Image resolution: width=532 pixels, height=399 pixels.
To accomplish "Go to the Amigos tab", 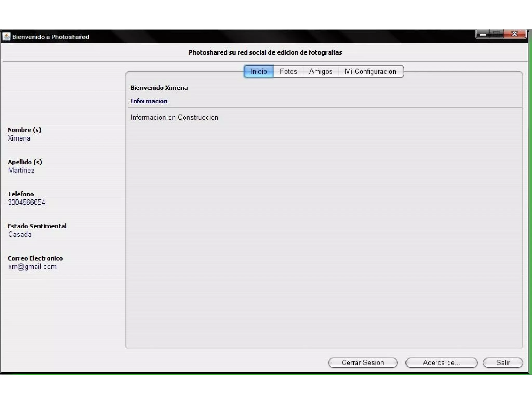I will pyautogui.click(x=321, y=71).
